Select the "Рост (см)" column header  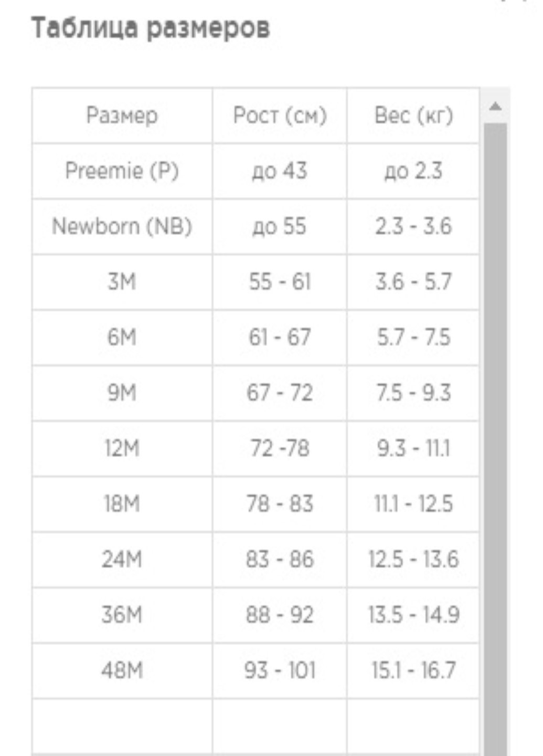[x=280, y=115]
